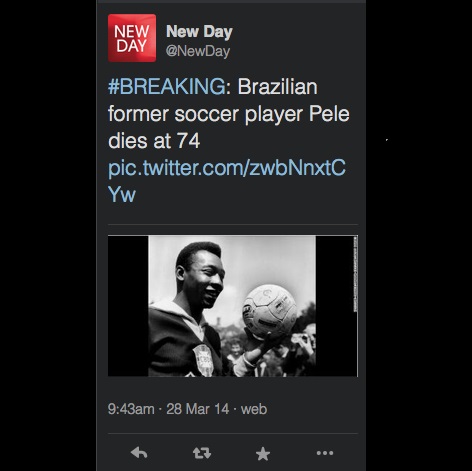Click the vertical watermark strip beside the photo
Screen dimensions: 472x471
(355, 274)
